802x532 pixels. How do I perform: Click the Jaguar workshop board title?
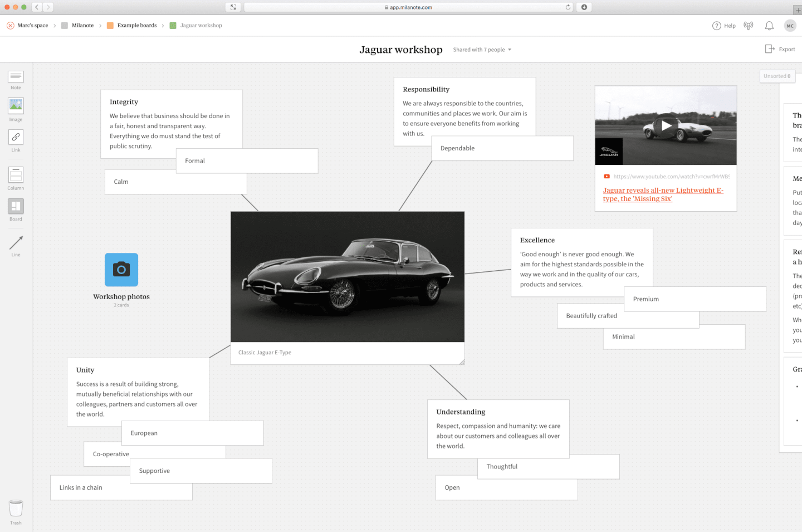[401, 50]
